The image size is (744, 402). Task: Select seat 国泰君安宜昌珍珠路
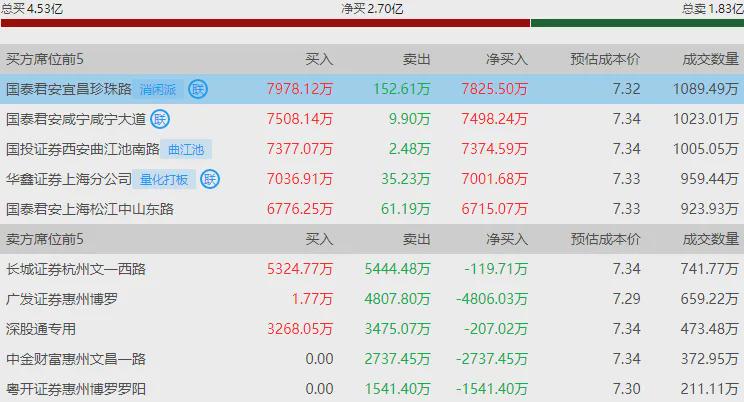[69, 89]
